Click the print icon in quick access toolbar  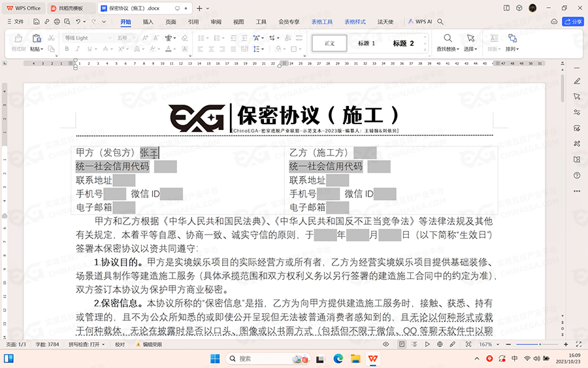tap(57, 22)
